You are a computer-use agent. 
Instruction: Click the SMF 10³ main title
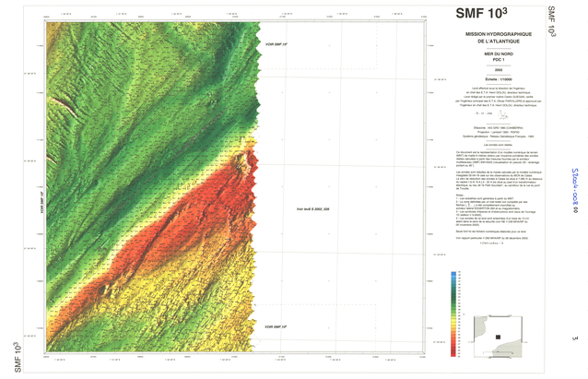click(478, 14)
